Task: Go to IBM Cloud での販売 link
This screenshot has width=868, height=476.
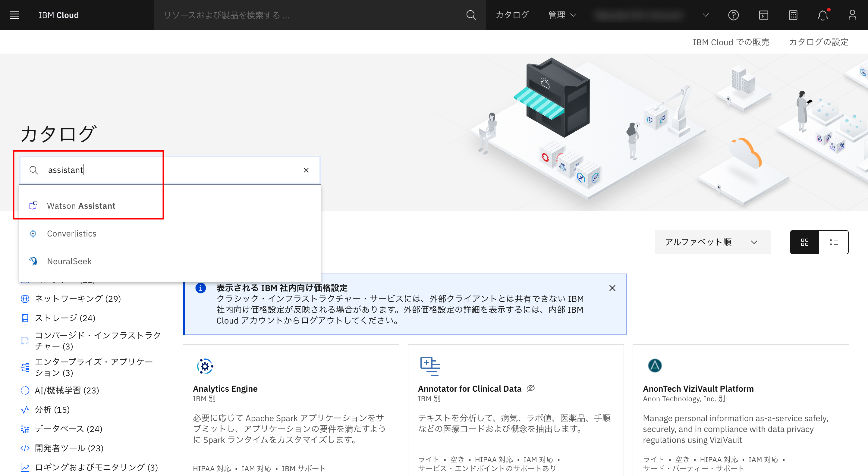Action: pyautogui.click(x=731, y=42)
